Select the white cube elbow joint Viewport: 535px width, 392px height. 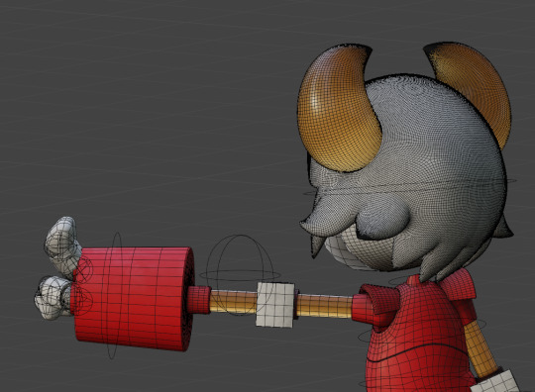(x=275, y=305)
